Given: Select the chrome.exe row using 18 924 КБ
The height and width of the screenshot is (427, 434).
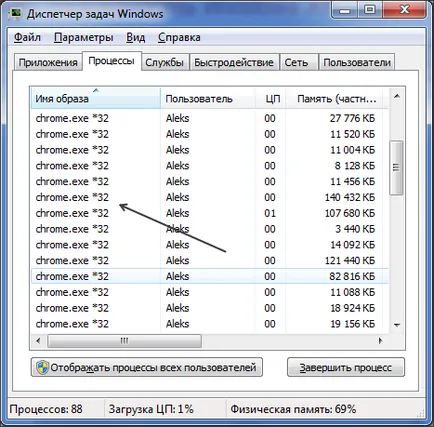Looking at the screenshot, I should [209, 308].
